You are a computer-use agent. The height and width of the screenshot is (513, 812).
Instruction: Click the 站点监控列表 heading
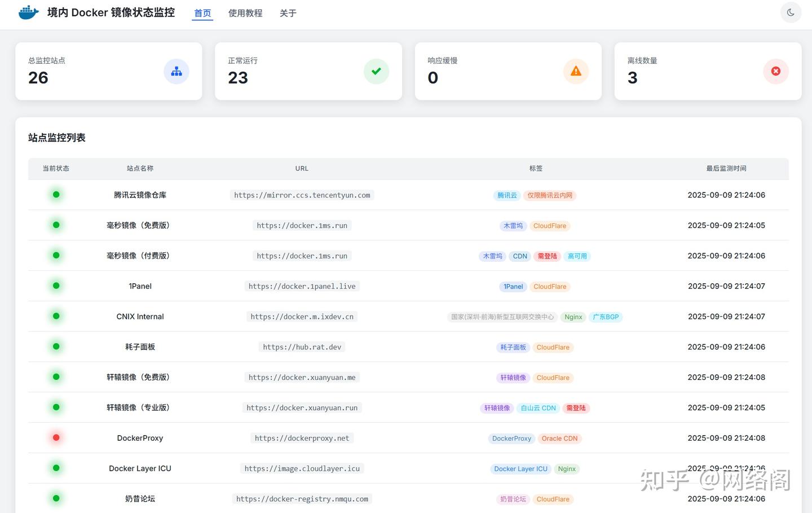pyautogui.click(x=56, y=138)
